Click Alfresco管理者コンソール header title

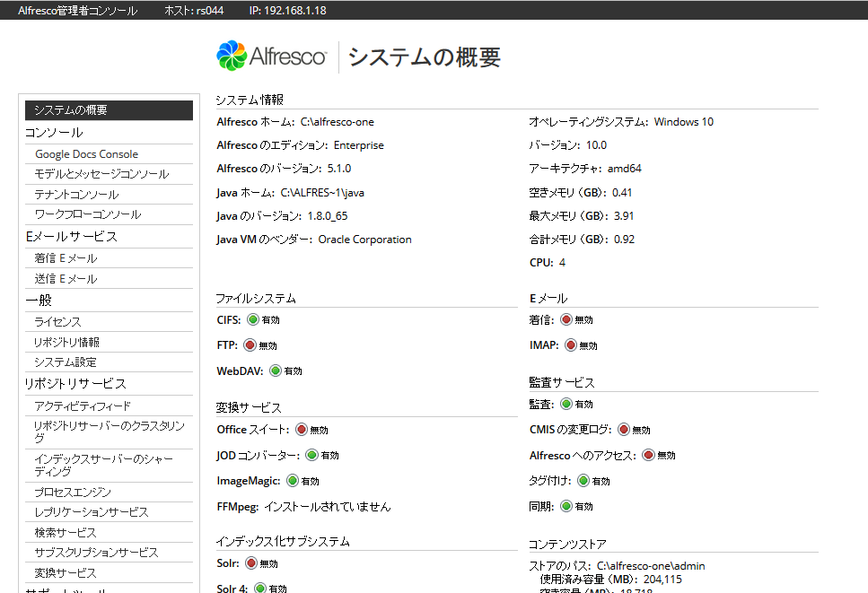77,11
